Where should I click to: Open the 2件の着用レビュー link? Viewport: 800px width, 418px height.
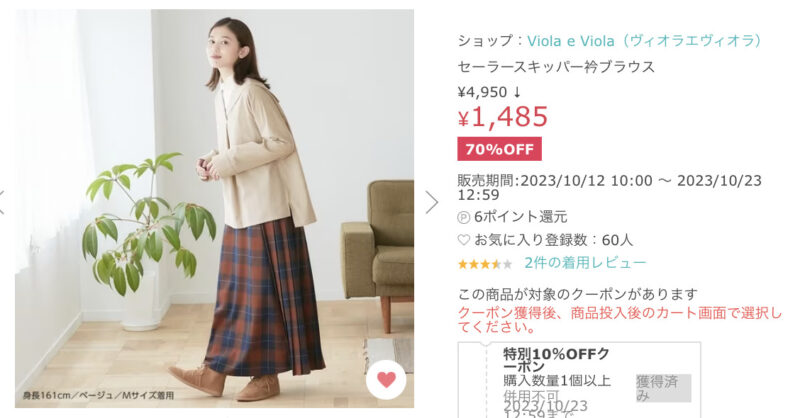coord(585,263)
